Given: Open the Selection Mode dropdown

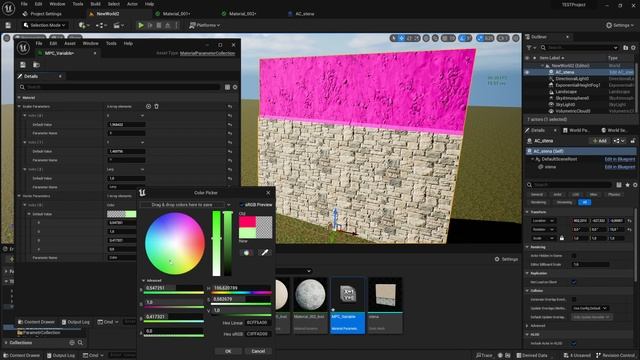Looking at the screenshot, I should (44, 25).
